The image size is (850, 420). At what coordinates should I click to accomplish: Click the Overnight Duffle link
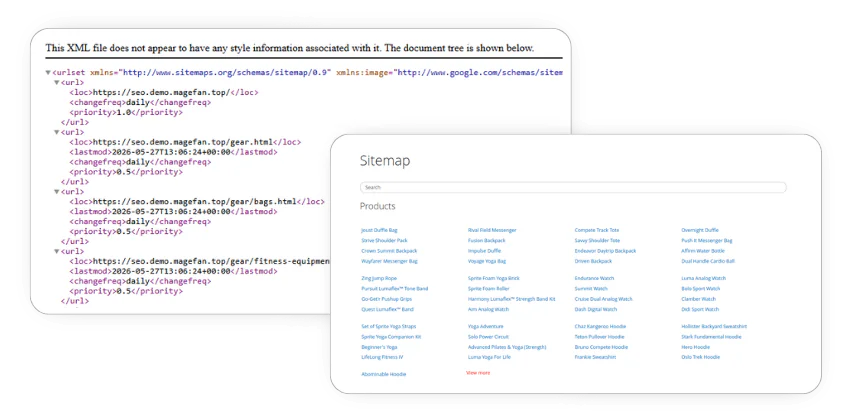coord(700,230)
